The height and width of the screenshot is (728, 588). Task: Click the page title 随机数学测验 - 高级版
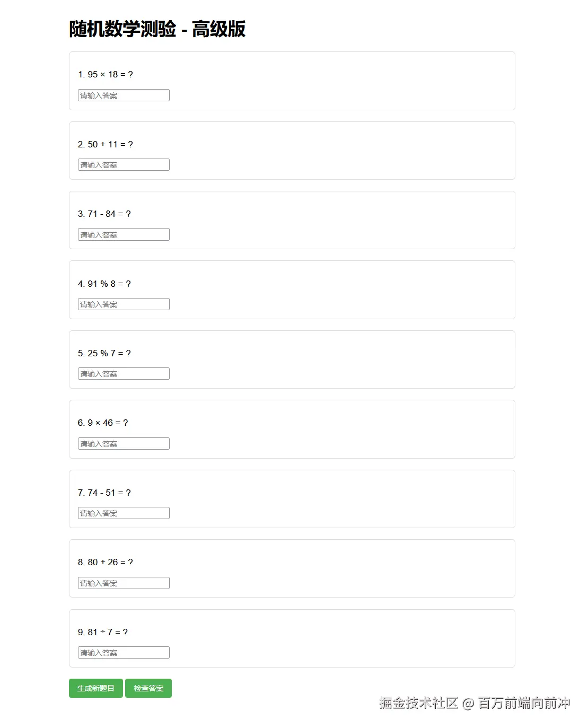point(156,30)
